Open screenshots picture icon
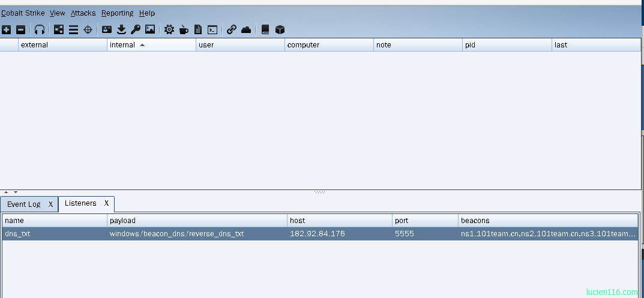This screenshot has height=298, width=644. pyautogui.click(x=150, y=29)
